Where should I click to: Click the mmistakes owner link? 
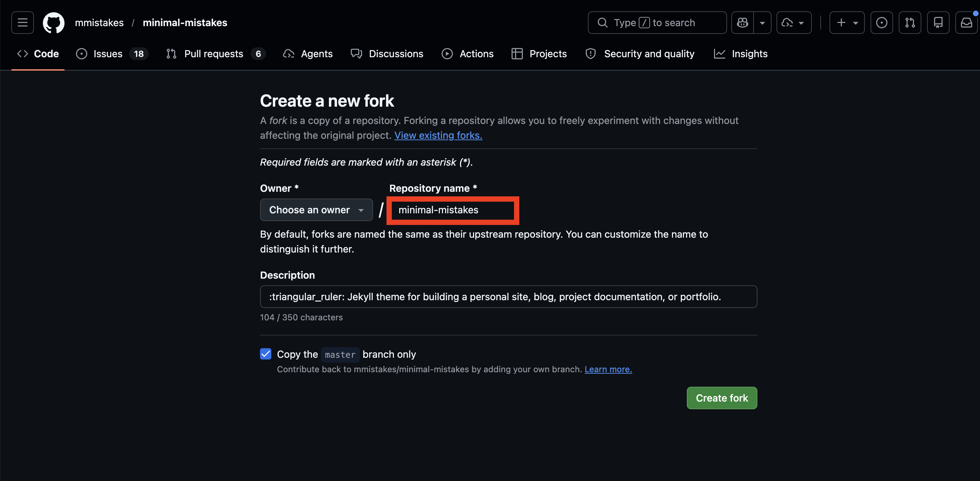tap(99, 23)
